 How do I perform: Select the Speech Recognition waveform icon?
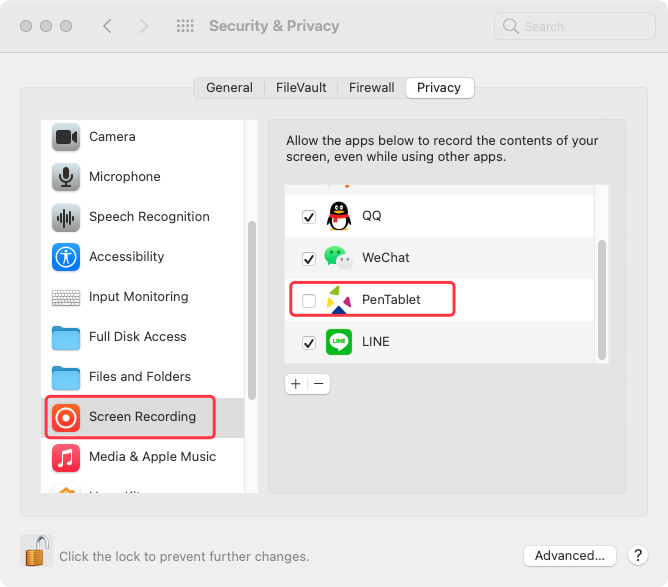click(x=66, y=217)
